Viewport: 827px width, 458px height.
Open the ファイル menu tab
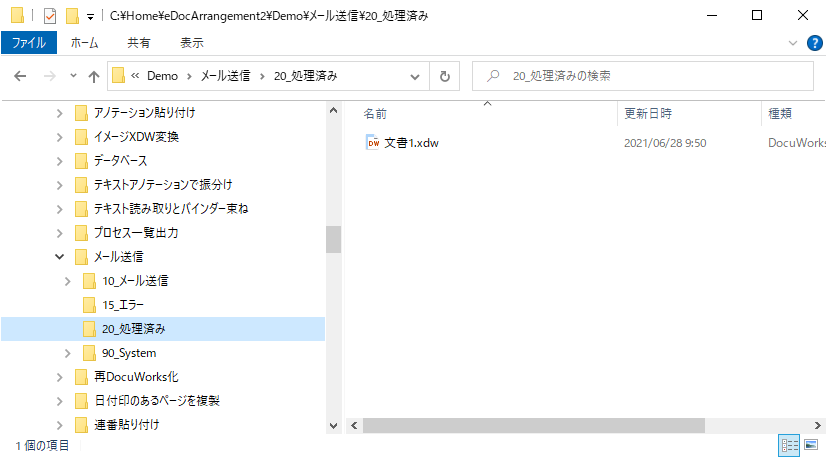coord(29,43)
